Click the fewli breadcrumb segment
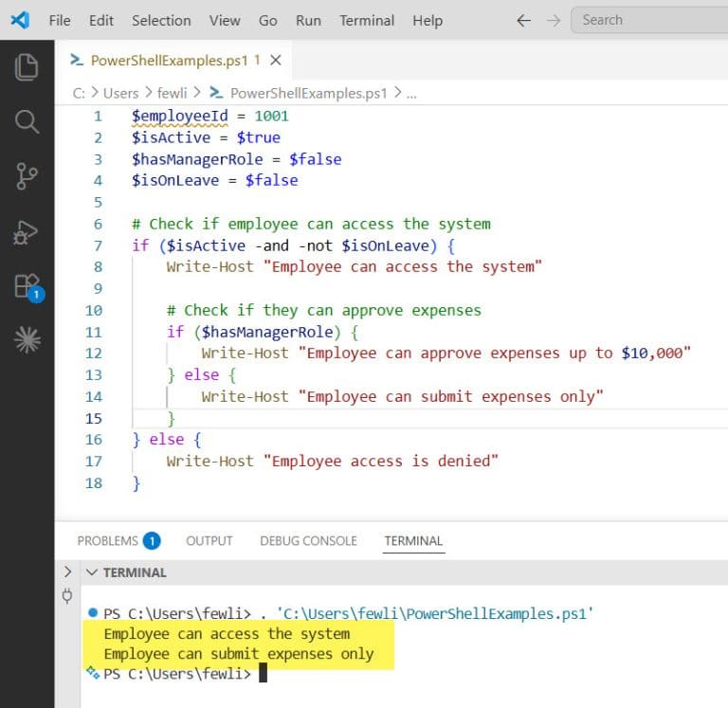728x708 pixels. 172,93
